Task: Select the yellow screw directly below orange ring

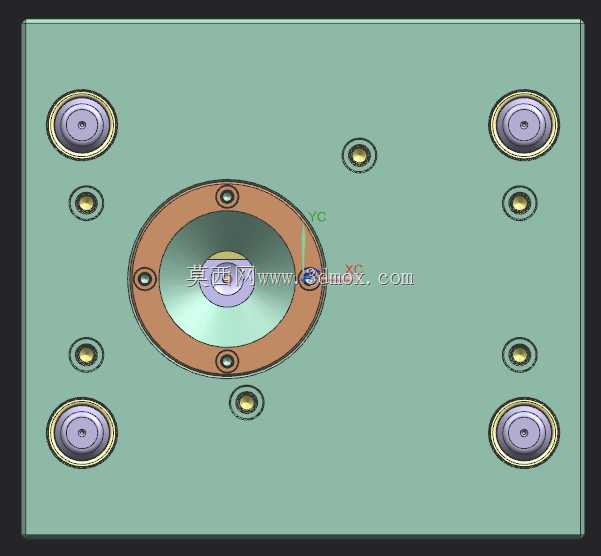Action: click(x=246, y=402)
